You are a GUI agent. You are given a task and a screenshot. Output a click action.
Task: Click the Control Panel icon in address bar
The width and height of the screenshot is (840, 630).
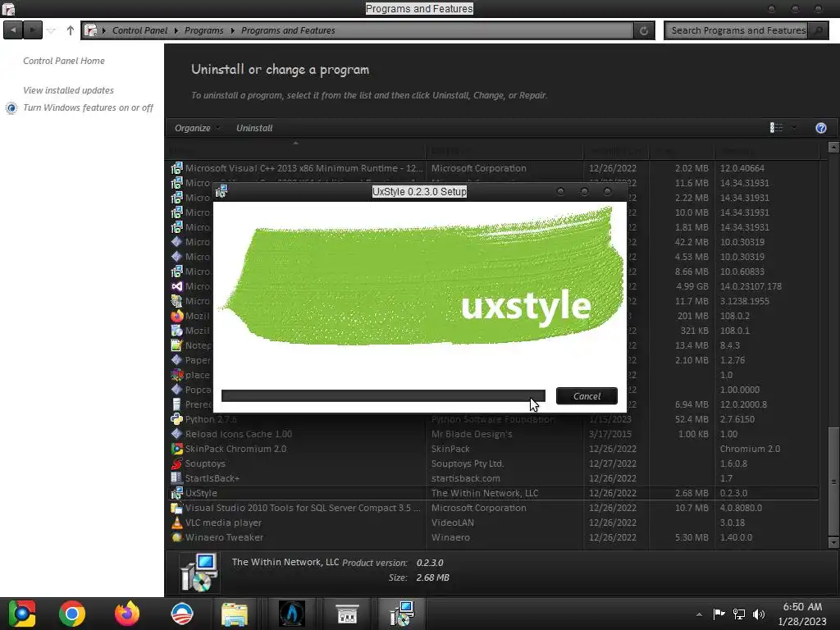coord(90,30)
